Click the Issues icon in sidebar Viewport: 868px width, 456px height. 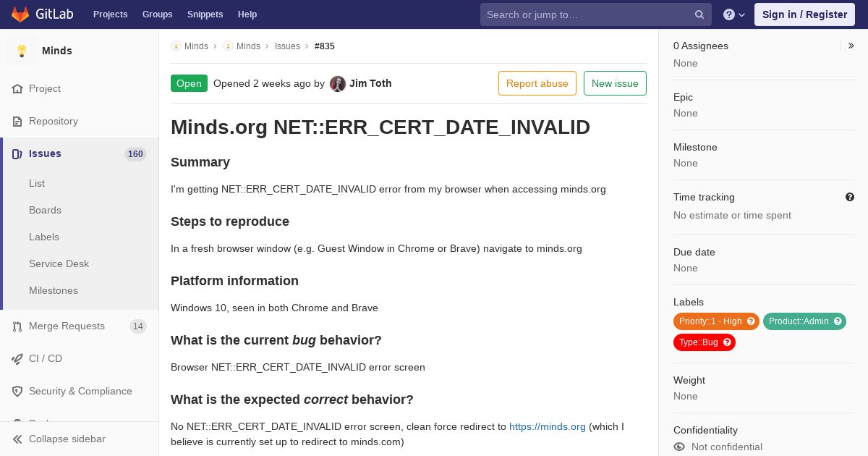(x=17, y=154)
